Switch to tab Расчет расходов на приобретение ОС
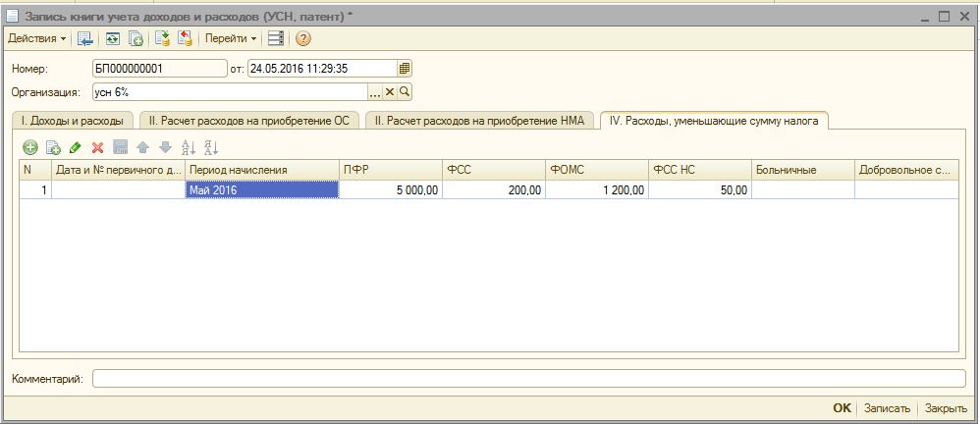Screen dimensions: 980x425 tap(249, 121)
